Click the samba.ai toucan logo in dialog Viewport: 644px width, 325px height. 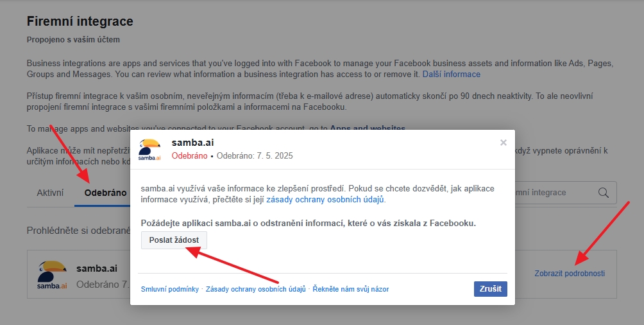pos(149,150)
